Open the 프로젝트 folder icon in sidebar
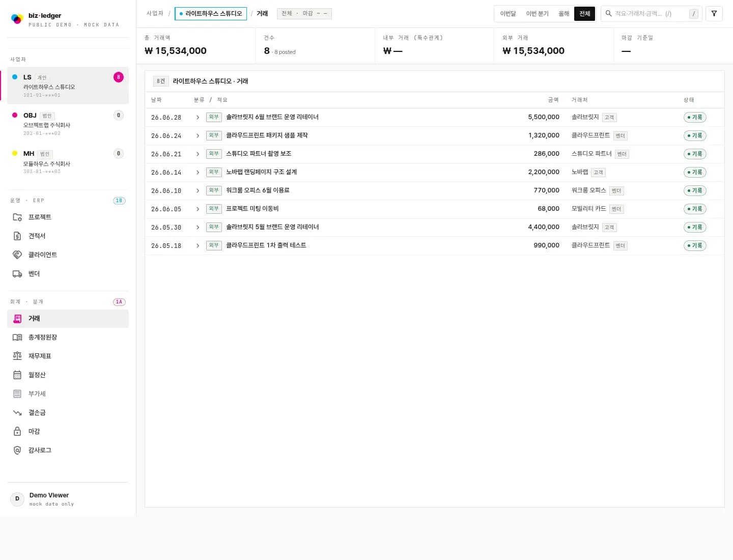 pyautogui.click(x=17, y=217)
